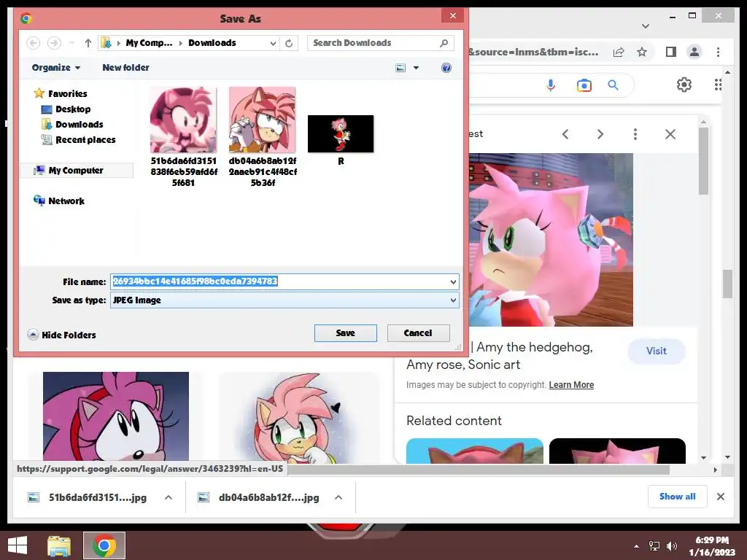The height and width of the screenshot is (560, 747).
Task: Click the Search Downloads field
Action: pyautogui.click(x=374, y=43)
